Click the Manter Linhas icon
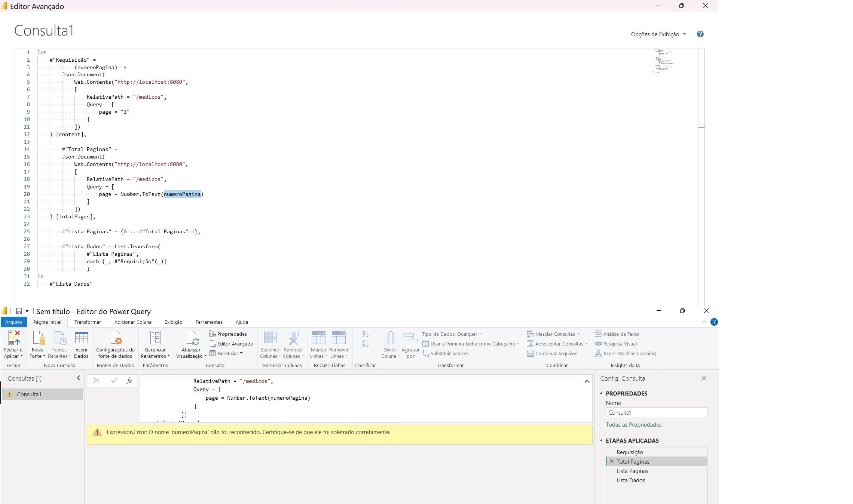The width and height of the screenshot is (853, 504). click(319, 338)
